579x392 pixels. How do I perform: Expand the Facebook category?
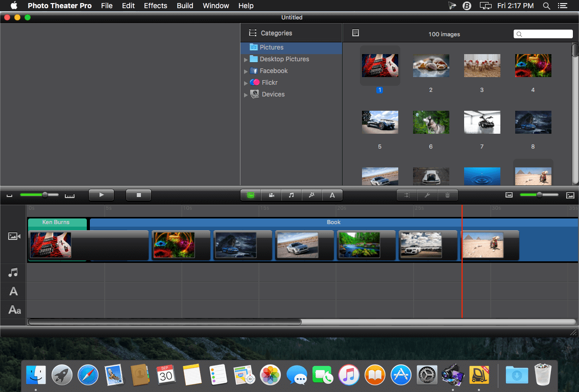coord(246,71)
